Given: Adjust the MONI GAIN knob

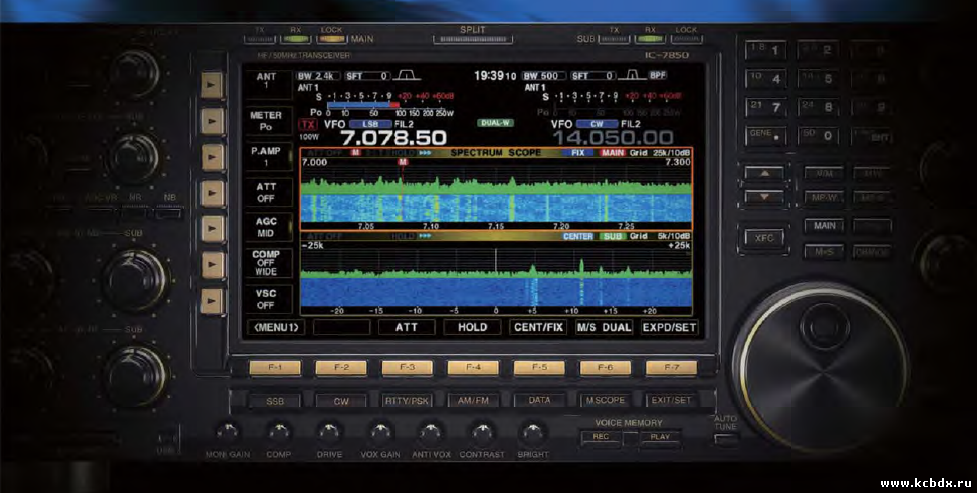Looking at the screenshot, I should point(228,431).
